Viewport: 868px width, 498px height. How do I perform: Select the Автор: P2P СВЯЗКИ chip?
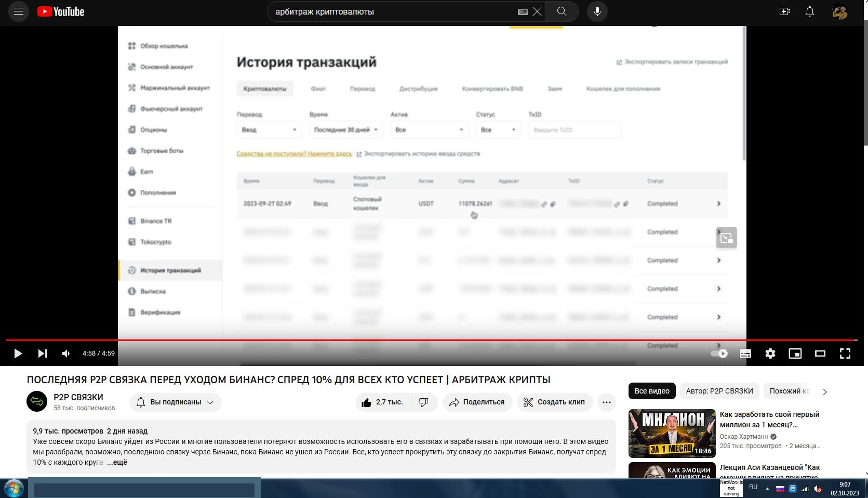pos(719,391)
